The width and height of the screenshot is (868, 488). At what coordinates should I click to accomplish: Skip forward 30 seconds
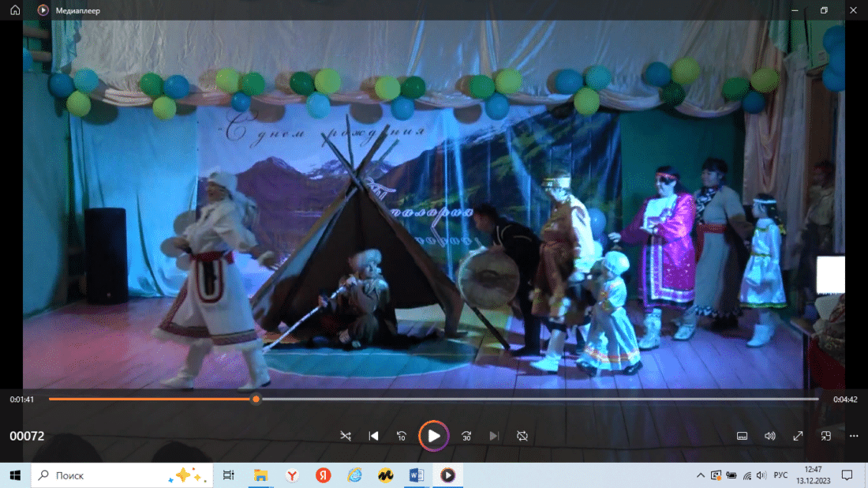[466, 436]
